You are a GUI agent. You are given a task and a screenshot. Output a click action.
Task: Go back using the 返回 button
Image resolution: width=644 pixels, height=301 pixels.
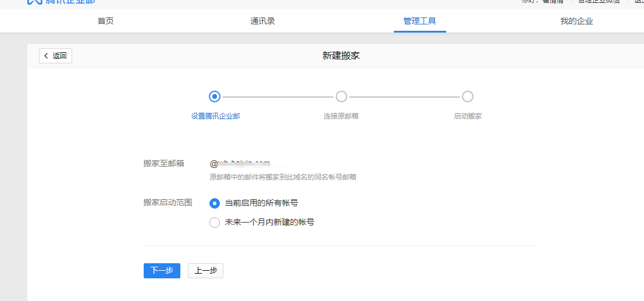tap(56, 56)
